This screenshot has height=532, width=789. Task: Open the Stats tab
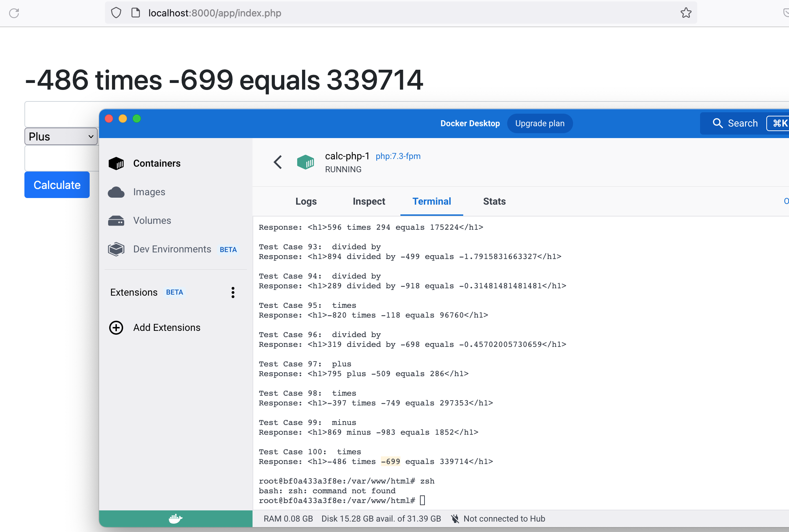point(494,202)
